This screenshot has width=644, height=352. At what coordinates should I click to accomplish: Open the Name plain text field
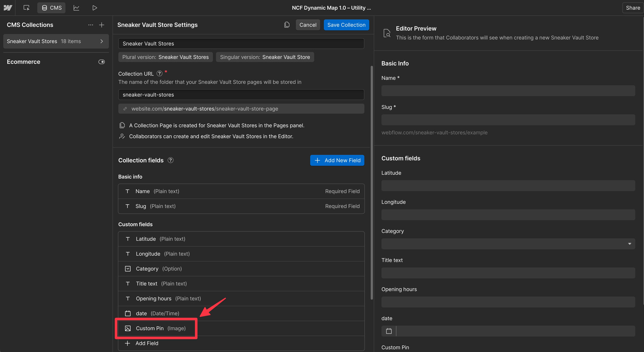(x=241, y=191)
